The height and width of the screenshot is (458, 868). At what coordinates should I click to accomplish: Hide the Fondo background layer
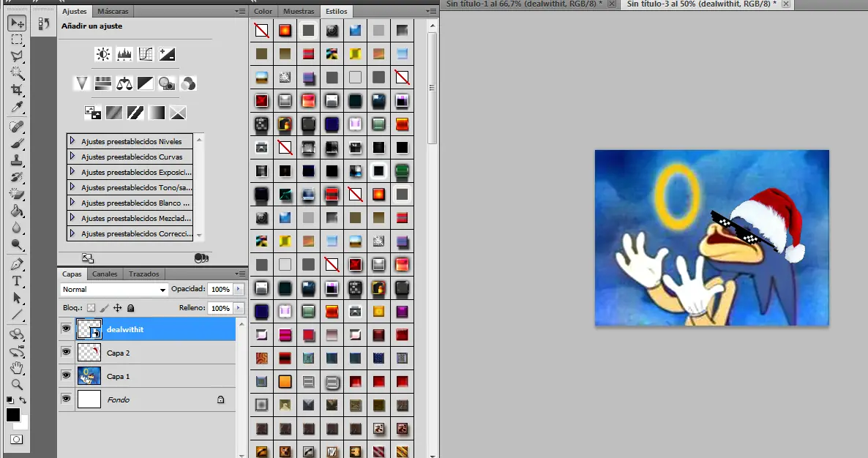[66, 399]
